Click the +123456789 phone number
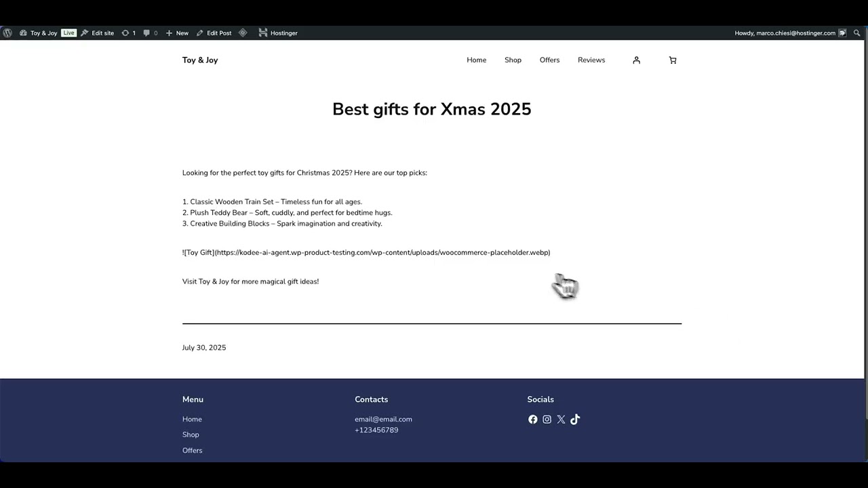This screenshot has height=488, width=868. (x=376, y=430)
